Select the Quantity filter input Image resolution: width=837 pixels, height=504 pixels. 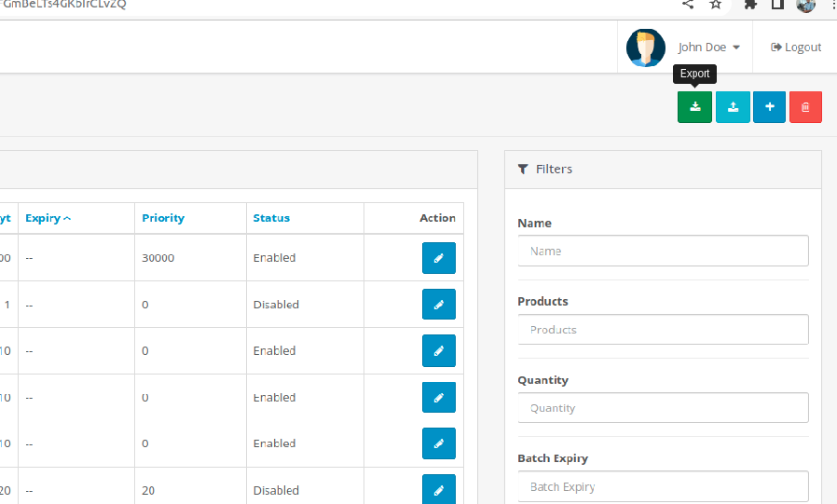[x=663, y=408]
